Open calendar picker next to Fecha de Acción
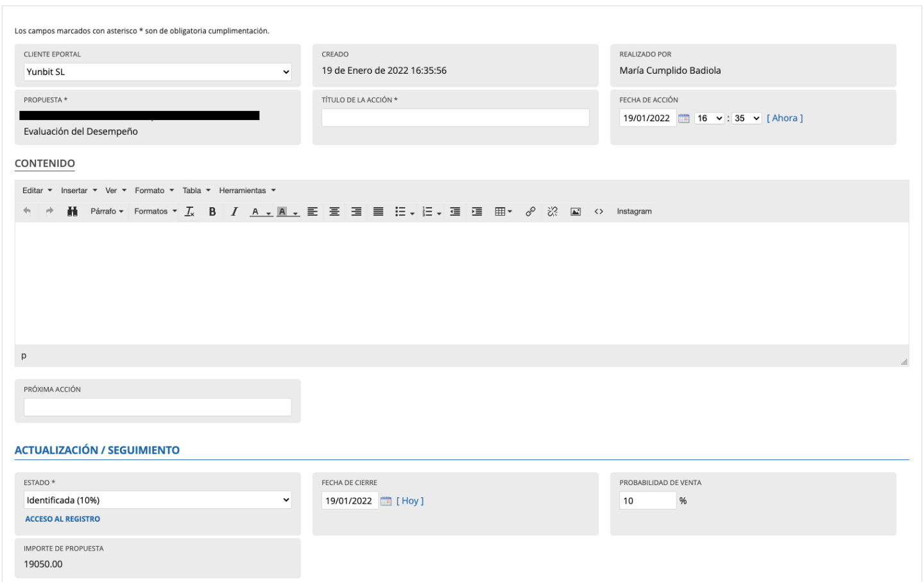 point(684,118)
